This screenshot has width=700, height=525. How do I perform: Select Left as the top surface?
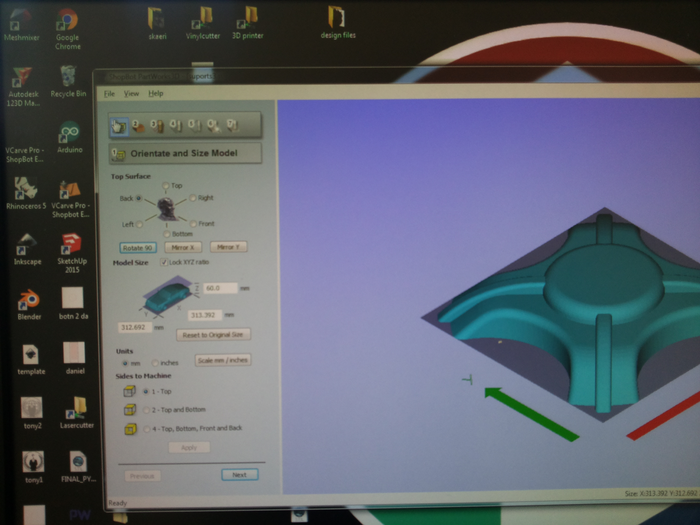coord(139,224)
